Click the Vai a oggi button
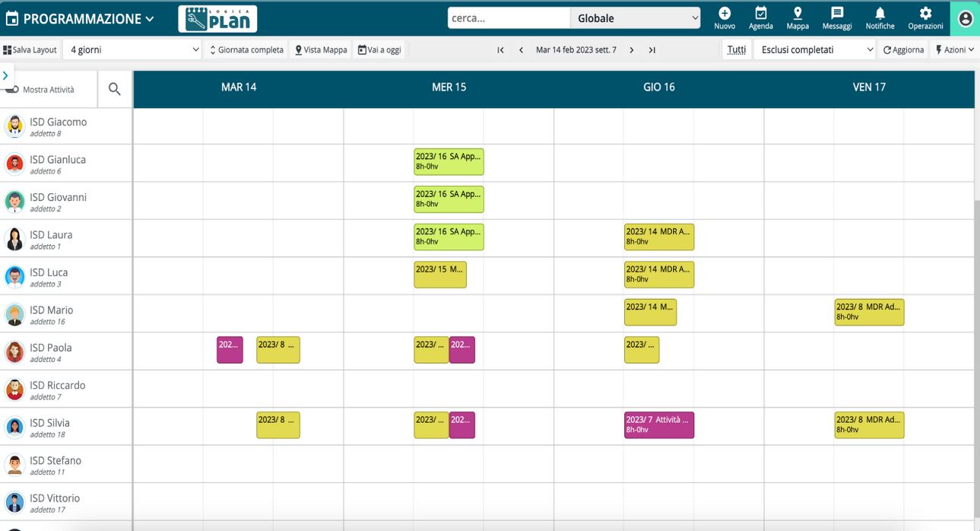Image resolution: width=980 pixels, height=531 pixels. point(379,50)
